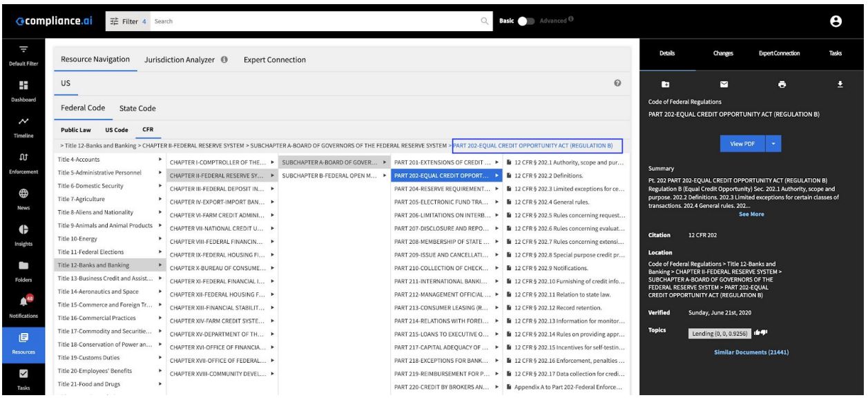Screen dimensions: 868x400
Task: Open the Dashboard sidebar icon
Action: 23,86
